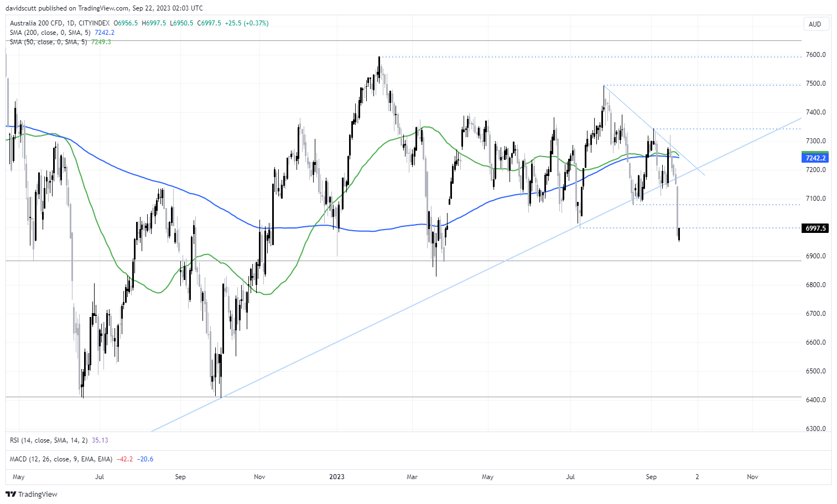Click the 6800.0 price axis level

coord(816,285)
